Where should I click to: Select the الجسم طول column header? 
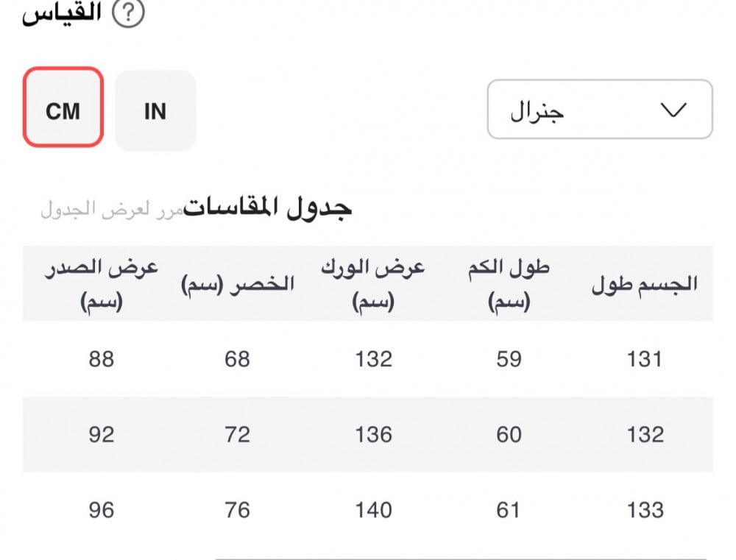tap(645, 284)
